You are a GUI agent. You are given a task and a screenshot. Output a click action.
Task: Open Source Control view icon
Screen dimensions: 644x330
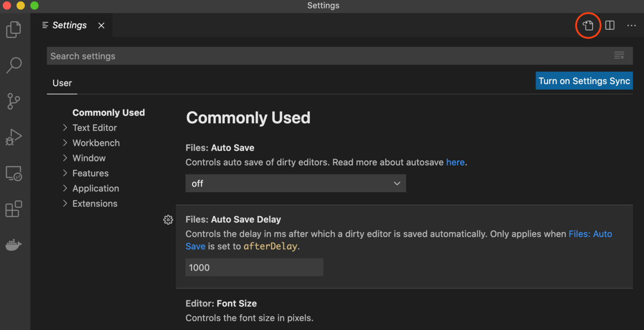point(13,101)
